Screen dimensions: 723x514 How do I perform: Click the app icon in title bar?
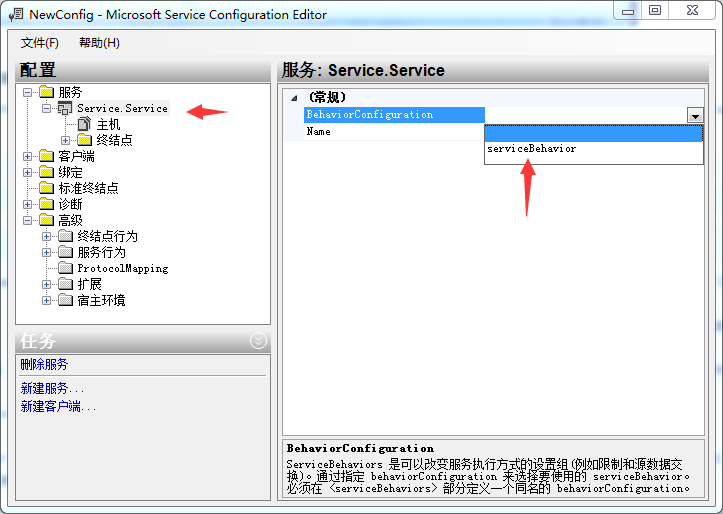click(x=16, y=14)
